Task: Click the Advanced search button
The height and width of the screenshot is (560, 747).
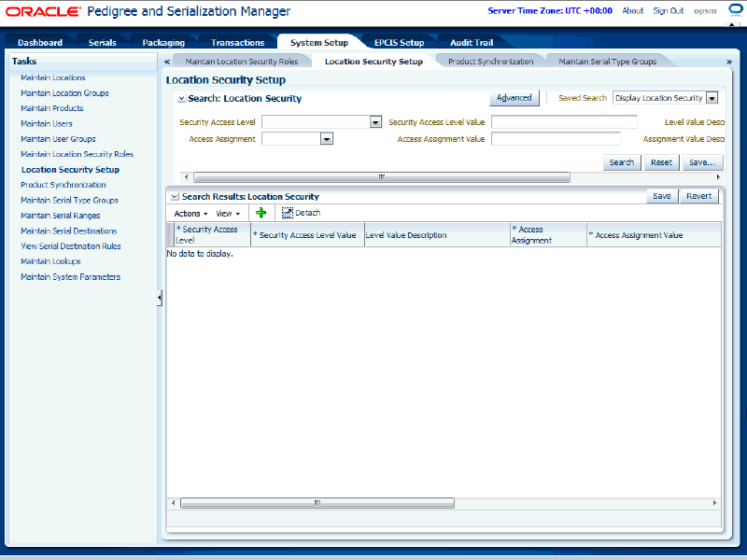Action: point(514,98)
